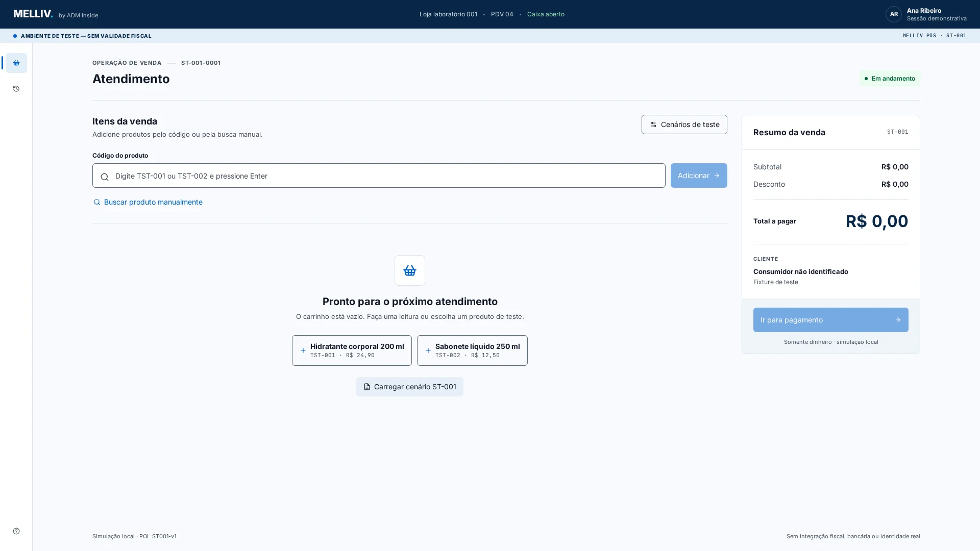Viewport: 980px width, 551px height.
Task: Click Simulação local · POL-ST001-v1 footer text
Action: (134, 536)
